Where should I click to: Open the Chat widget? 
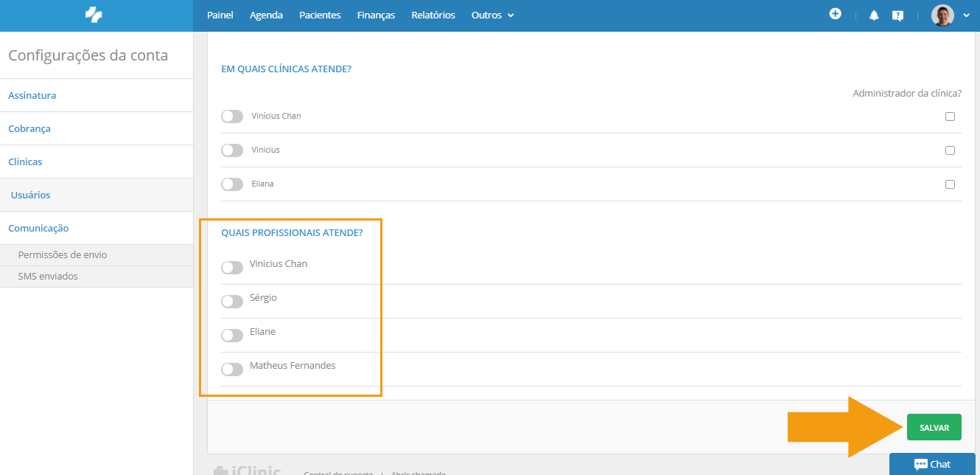(932, 464)
